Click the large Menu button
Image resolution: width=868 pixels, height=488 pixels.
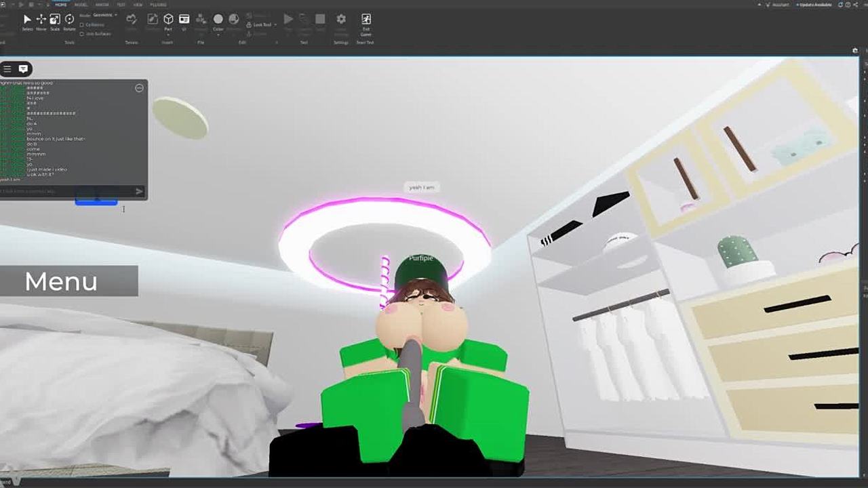pyautogui.click(x=68, y=281)
